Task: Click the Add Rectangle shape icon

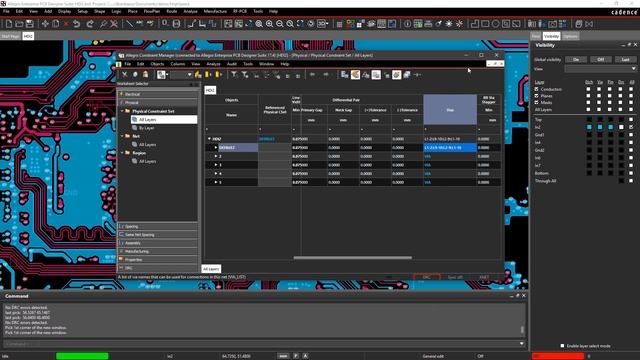Action: [485, 24]
